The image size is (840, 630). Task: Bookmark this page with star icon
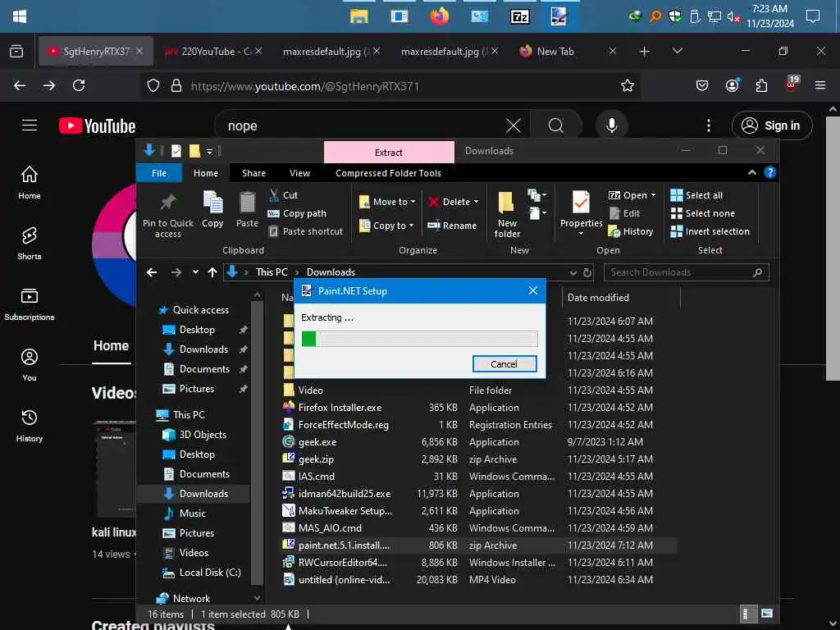pyautogui.click(x=628, y=85)
